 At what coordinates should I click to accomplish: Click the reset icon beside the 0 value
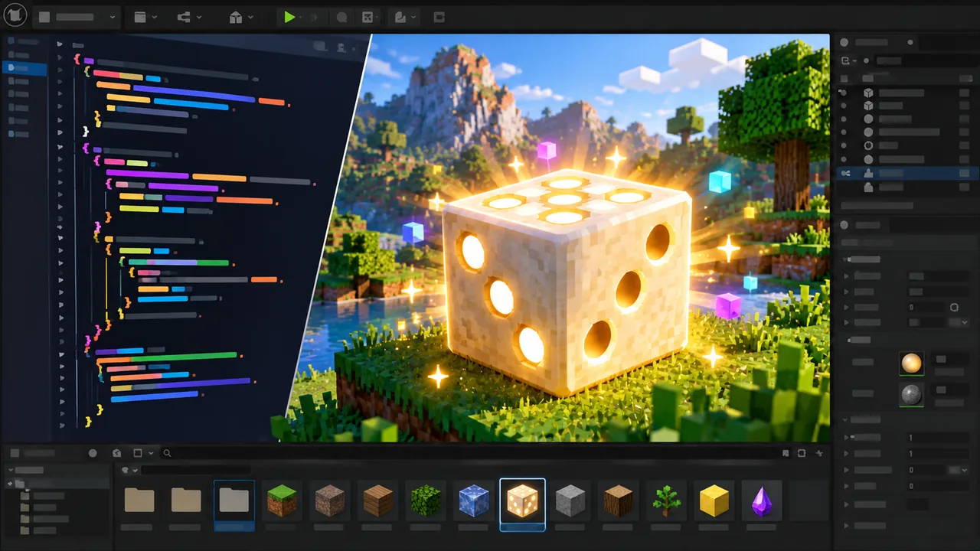pyautogui.click(x=954, y=307)
